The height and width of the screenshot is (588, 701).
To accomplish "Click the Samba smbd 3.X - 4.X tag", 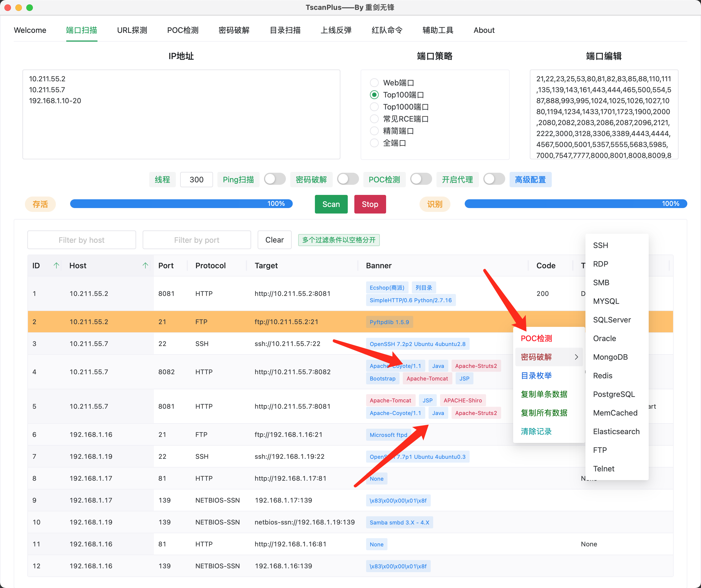I will [399, 522].
